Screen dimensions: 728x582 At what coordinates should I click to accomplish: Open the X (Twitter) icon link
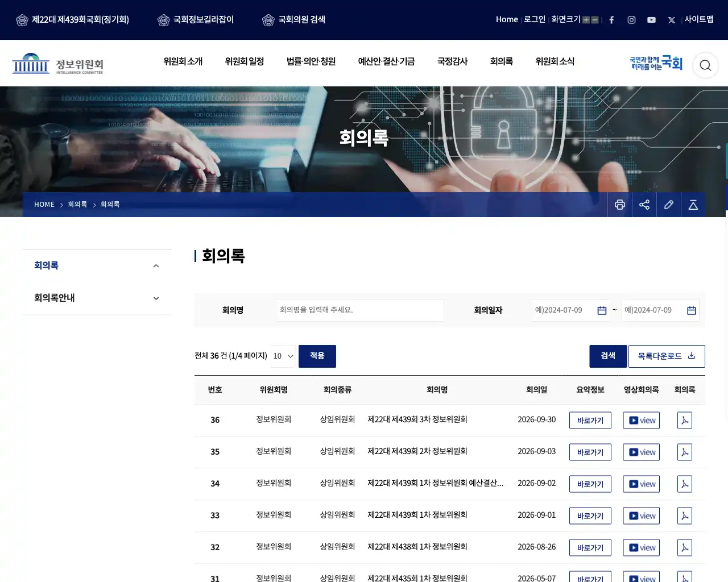pyautogui.click(x=672, y=20)
